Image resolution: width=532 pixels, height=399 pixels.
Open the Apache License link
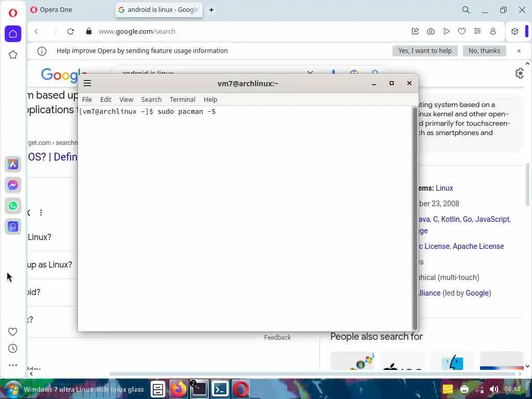coord(478,246)
